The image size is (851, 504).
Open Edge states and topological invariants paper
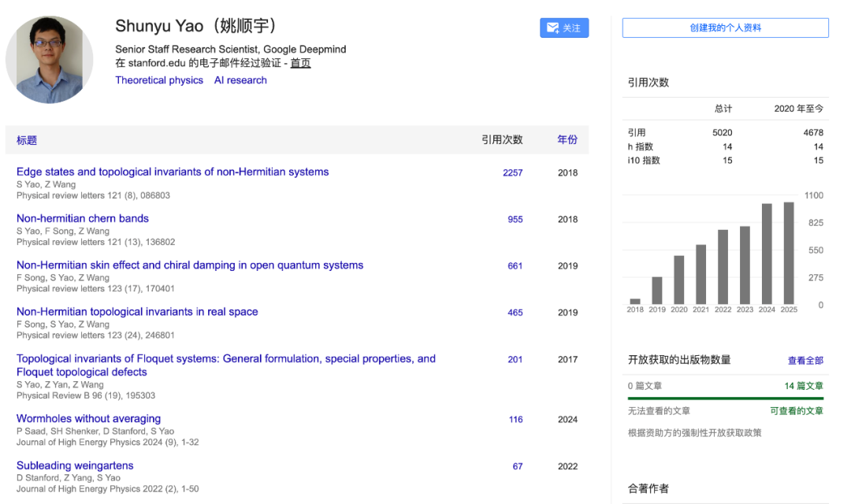coord(173,172)
